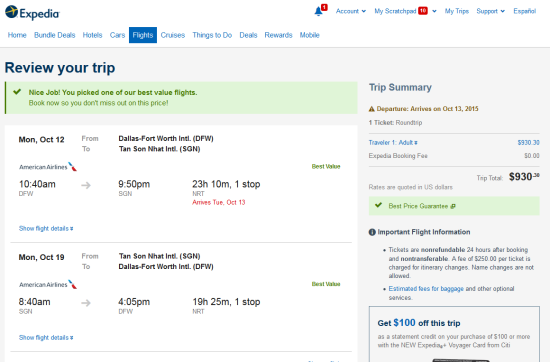
Task: Click the Best Price Guarantee external link icon
Action: point(453,206)
